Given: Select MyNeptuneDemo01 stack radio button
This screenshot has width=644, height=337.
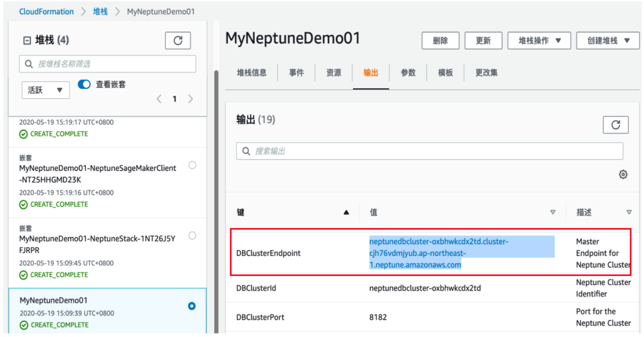Looking at the screenshot, I should pos(192,306).
